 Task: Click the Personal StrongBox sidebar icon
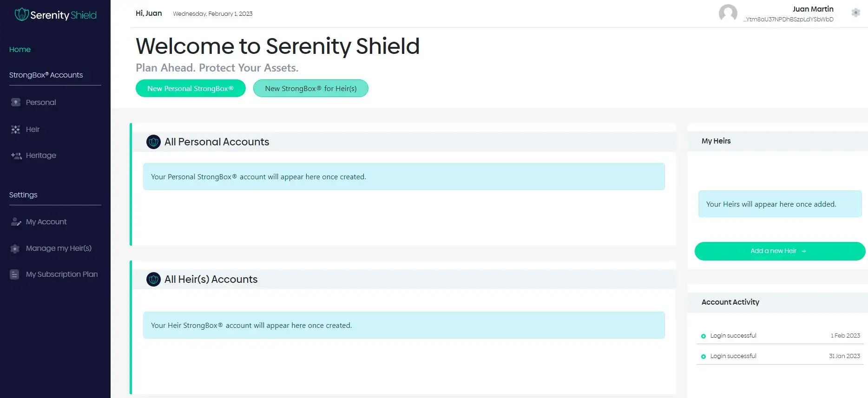(x=16, y=102)
